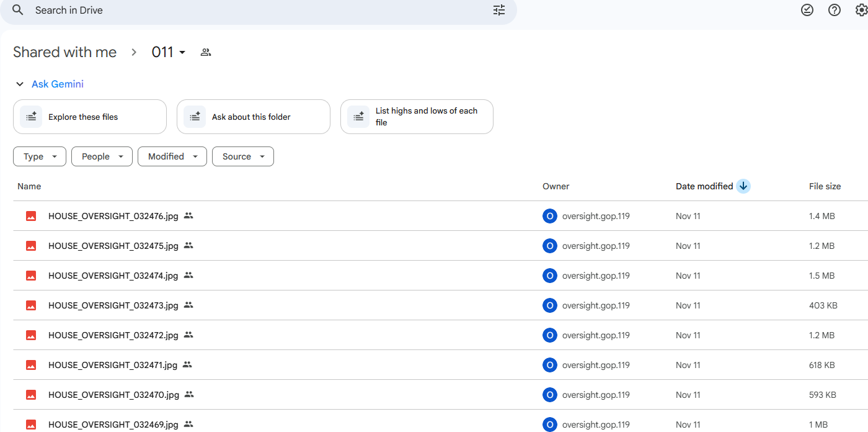Screen dimensions: 868x432
Task: Click owner avatar for HOUSE_OVERSIGHT_032474.jpg
Action: [549, 276]
